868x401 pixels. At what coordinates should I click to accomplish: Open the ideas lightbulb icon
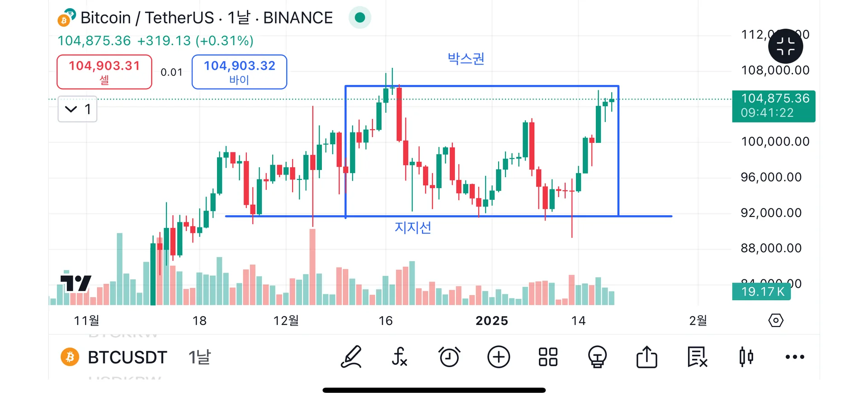(x=597, y=357)
